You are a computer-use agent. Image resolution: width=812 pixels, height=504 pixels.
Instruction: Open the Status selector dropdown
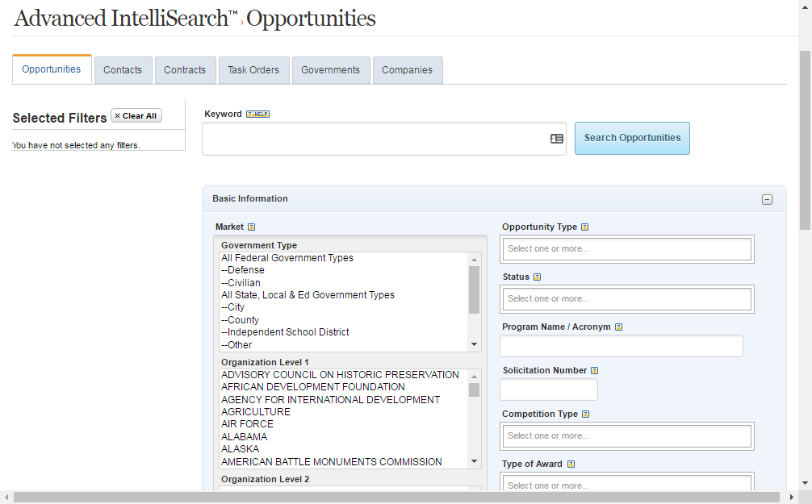[627, 298]
